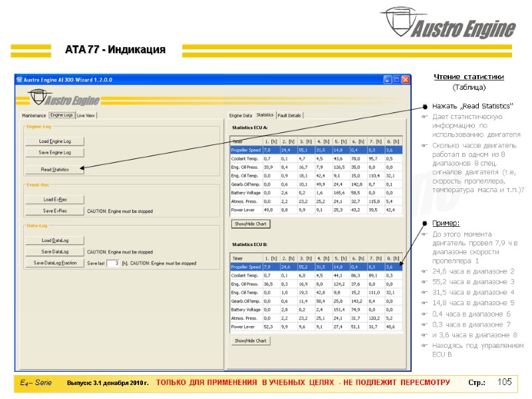Image resolution: width=532 pixels, height=399 pixels.
Task: Click the Save last hours input field
Action: point(113,263)
